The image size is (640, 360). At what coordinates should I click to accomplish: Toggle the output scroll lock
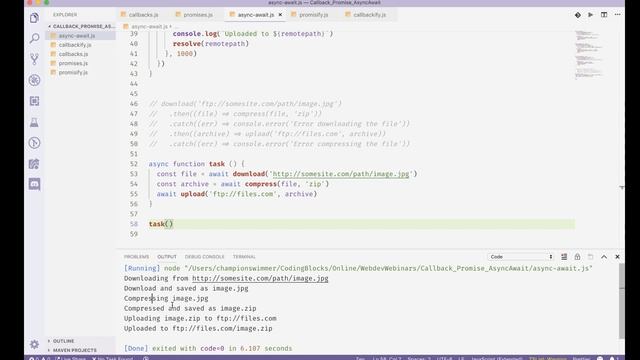point(577,257)
